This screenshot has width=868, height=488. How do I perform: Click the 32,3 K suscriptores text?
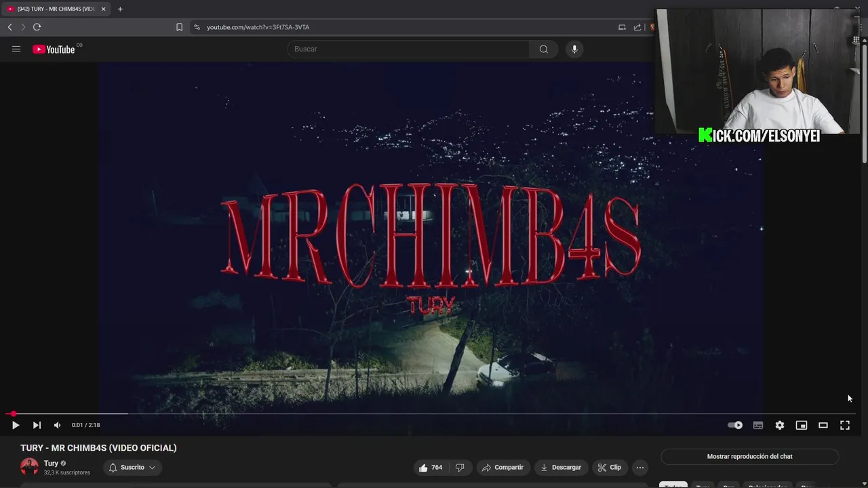point(67,472)
